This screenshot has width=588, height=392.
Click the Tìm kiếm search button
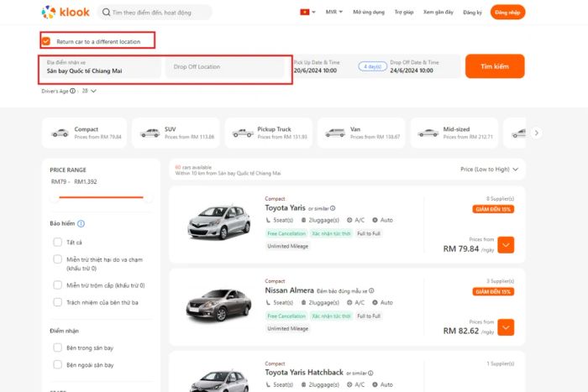495,66
